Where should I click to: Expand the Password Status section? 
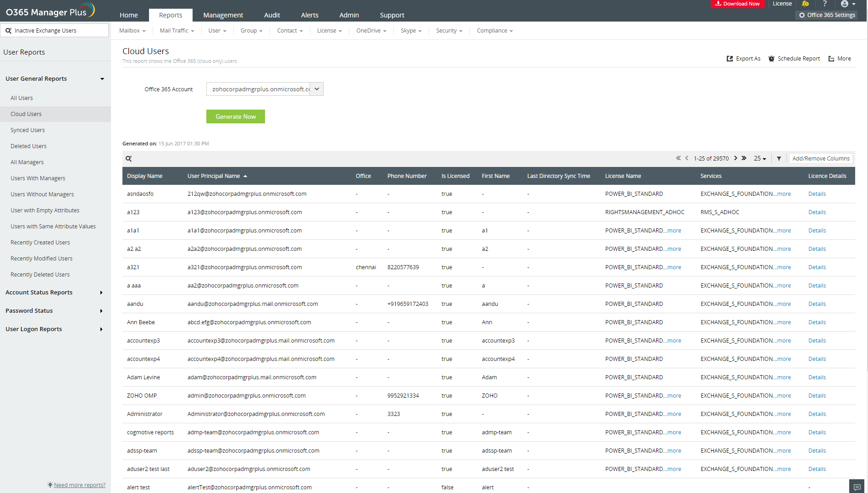point(101,311)
